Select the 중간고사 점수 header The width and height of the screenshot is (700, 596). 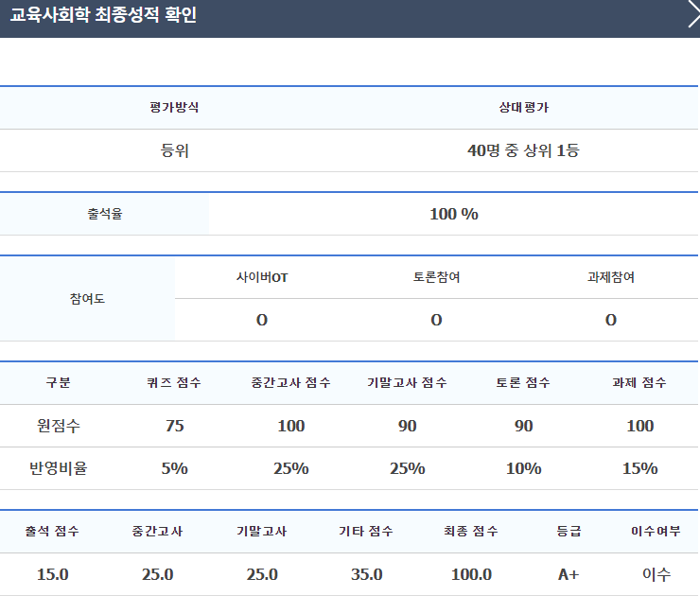click(290, 382)
